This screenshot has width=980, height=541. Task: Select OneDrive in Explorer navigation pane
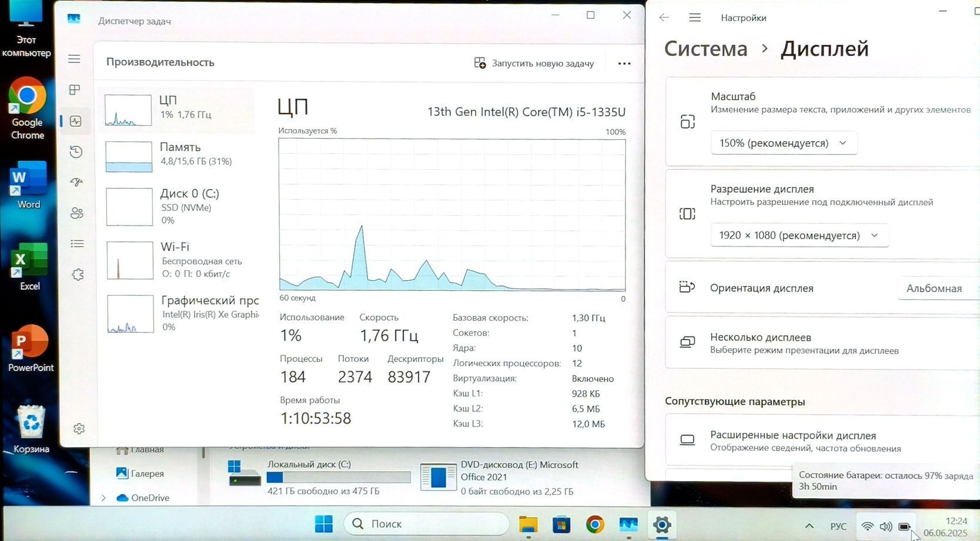[143, 498]
